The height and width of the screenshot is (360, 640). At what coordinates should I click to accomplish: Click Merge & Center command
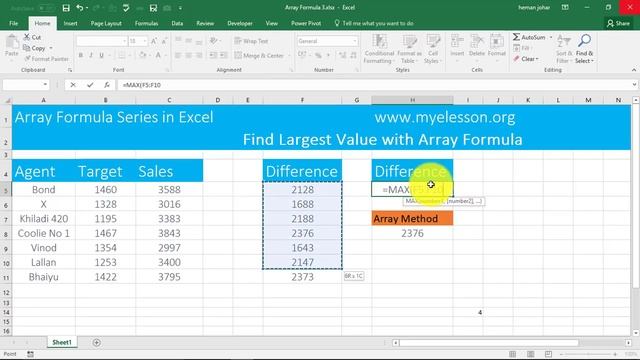pos(259,55)
